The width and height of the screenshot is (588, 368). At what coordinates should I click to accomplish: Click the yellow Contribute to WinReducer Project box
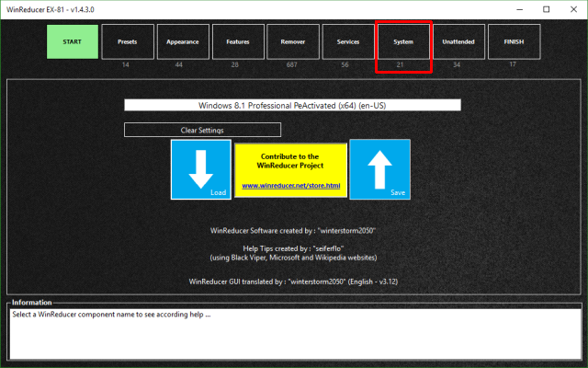click(x=290, y=170)
